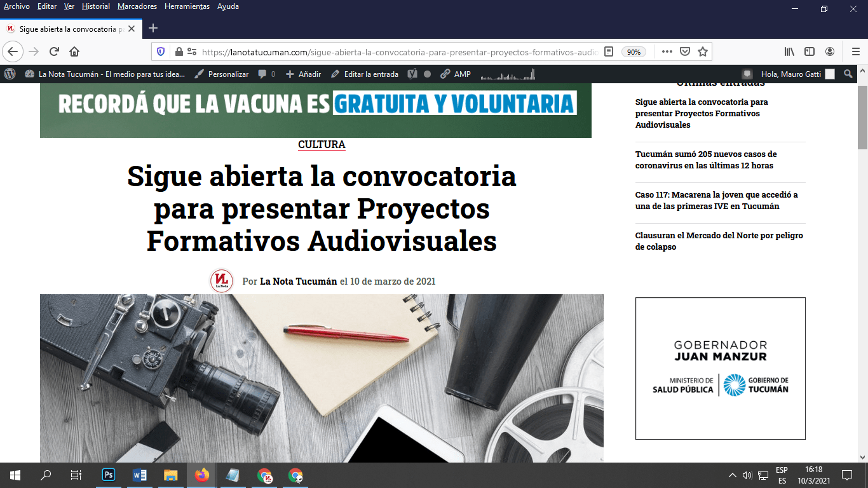Open the volume control in the tray
The width and height of the screenshot is (868, 488).
(747, 475)
